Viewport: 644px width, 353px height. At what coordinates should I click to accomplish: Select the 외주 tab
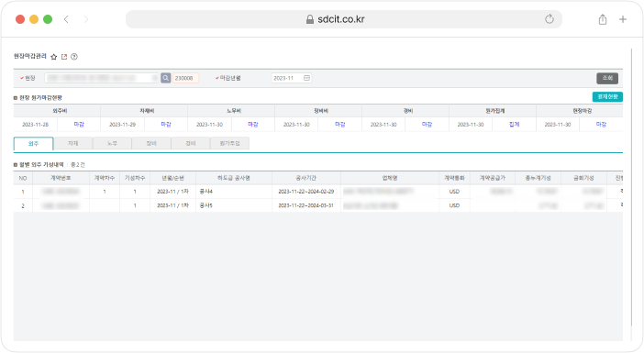pyautogui.click(x=33, y=144)
